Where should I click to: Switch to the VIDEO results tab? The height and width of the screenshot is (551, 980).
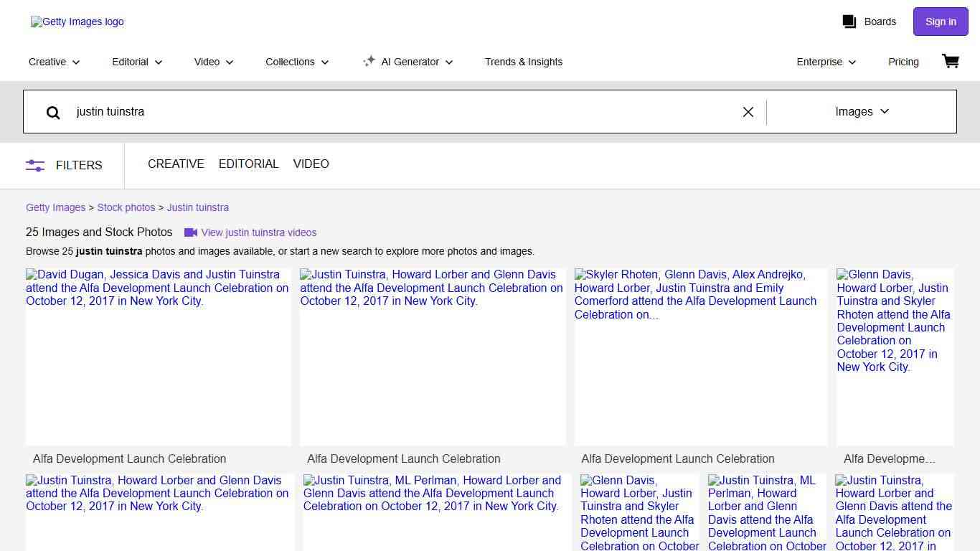[x=311, y=164]
